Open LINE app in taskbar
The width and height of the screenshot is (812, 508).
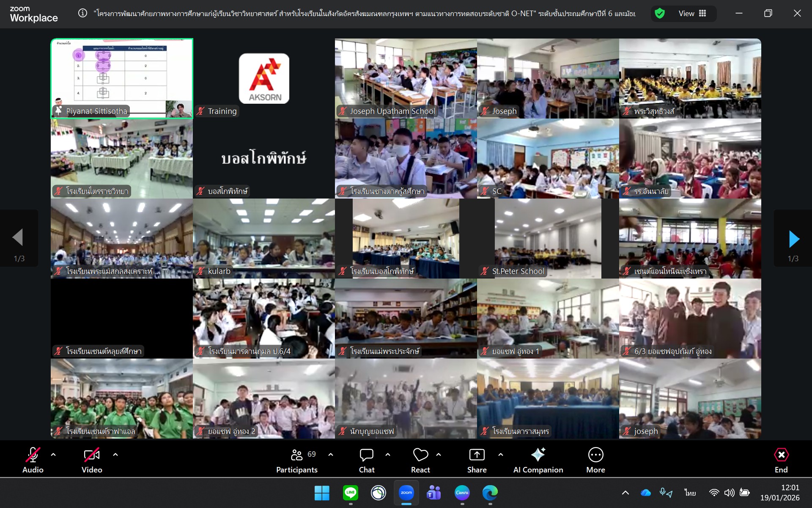click(x=351, y=492)
